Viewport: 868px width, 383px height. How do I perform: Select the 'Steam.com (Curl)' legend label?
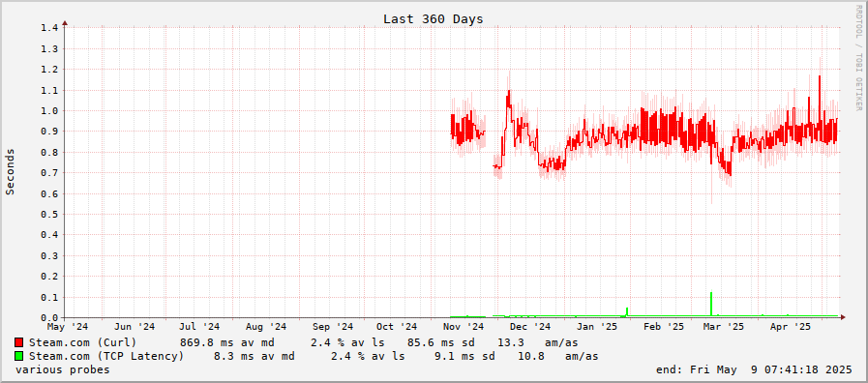click(82, 342)
